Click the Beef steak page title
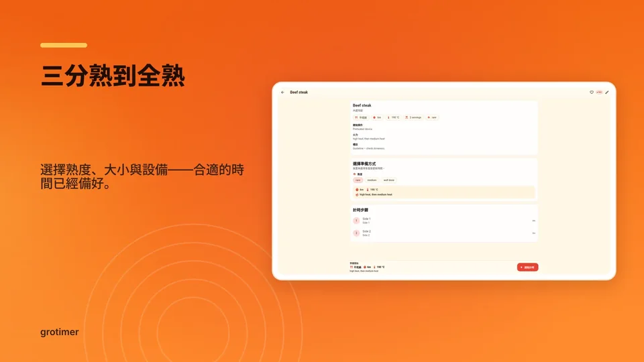Screen dimensions: 644x362 (299, 93)
